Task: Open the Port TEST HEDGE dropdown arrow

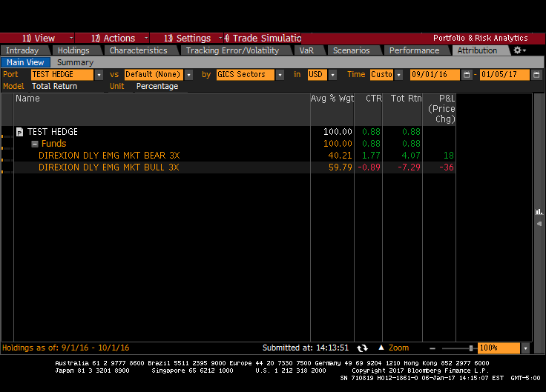Action: click(99, 74)
